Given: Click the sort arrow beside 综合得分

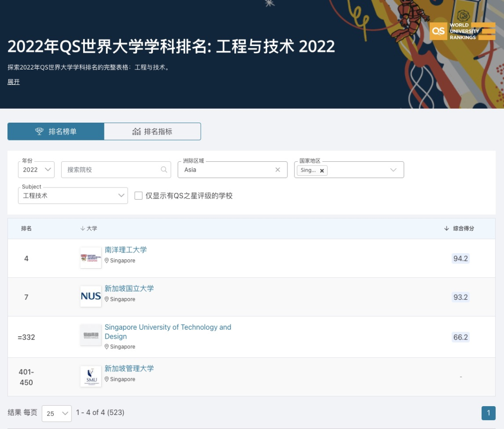Looking at the screenshot, I should 447,228.
